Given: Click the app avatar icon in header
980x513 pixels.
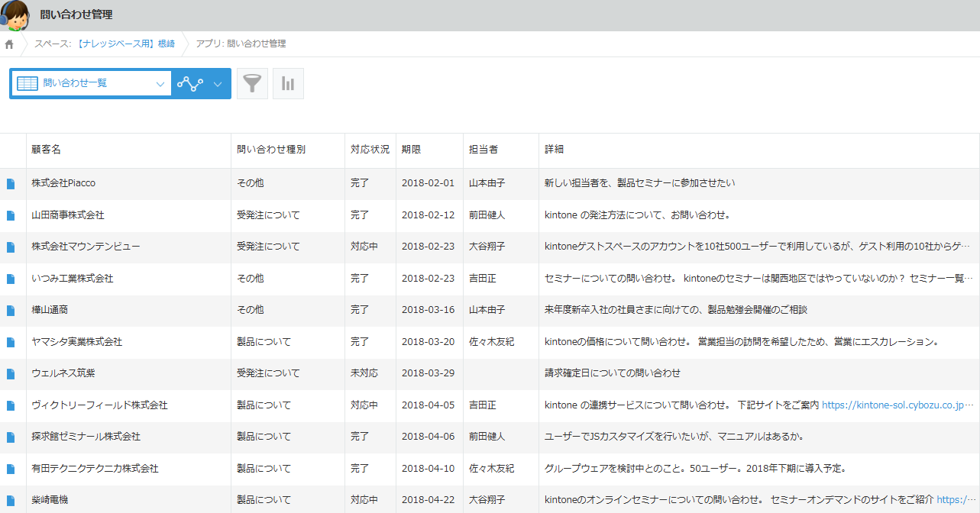Looking at the screenshot, I should (15, 15).
